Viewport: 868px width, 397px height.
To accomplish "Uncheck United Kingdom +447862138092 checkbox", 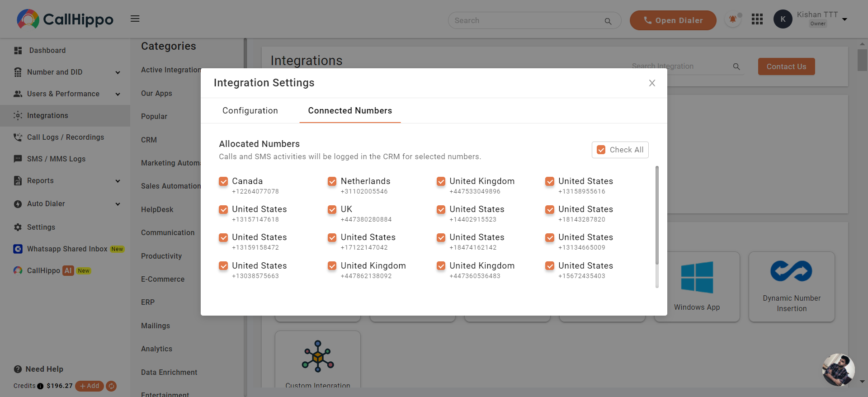I will [x=332, y=266].
